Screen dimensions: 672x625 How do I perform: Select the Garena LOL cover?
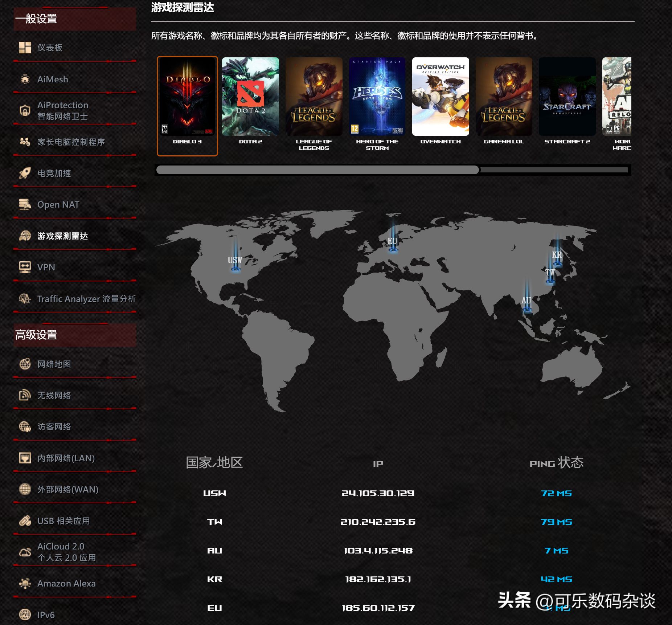tap(504, 97)
